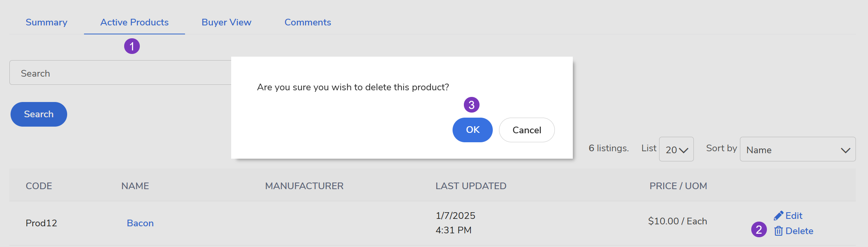Confirm deletion with the OK button
Viewport: 868px width, 247px height.
click(472, 130)
